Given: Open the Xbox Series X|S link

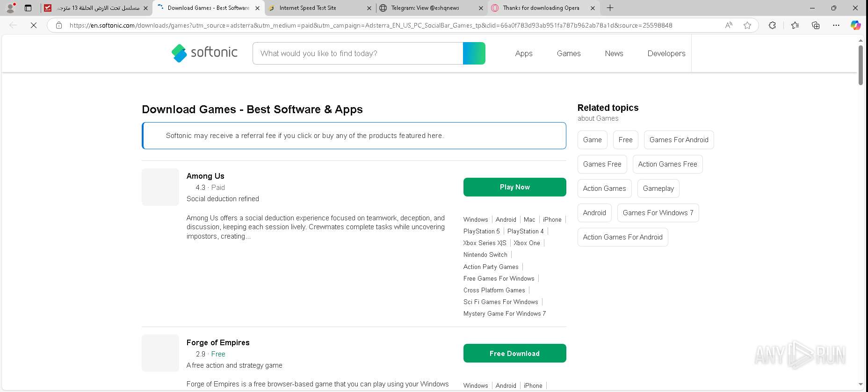Looking at the screenshot, I should (x=485, y=243).
